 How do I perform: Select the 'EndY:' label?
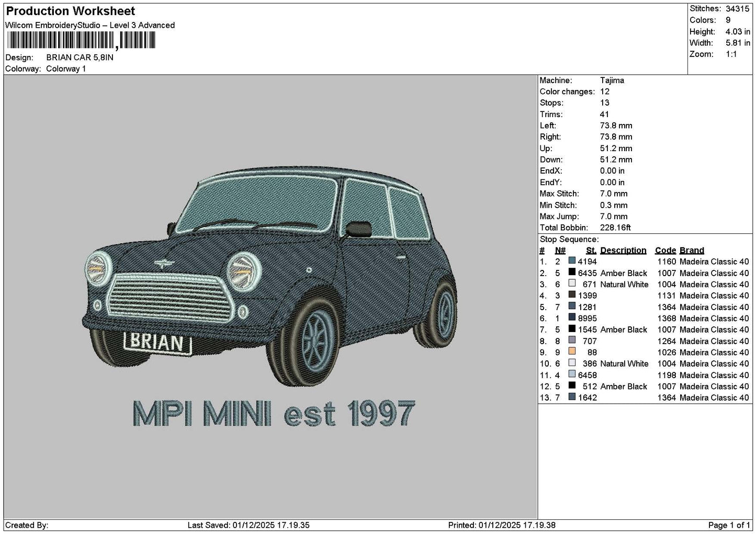pyautogui.click(x=550, y=183)
